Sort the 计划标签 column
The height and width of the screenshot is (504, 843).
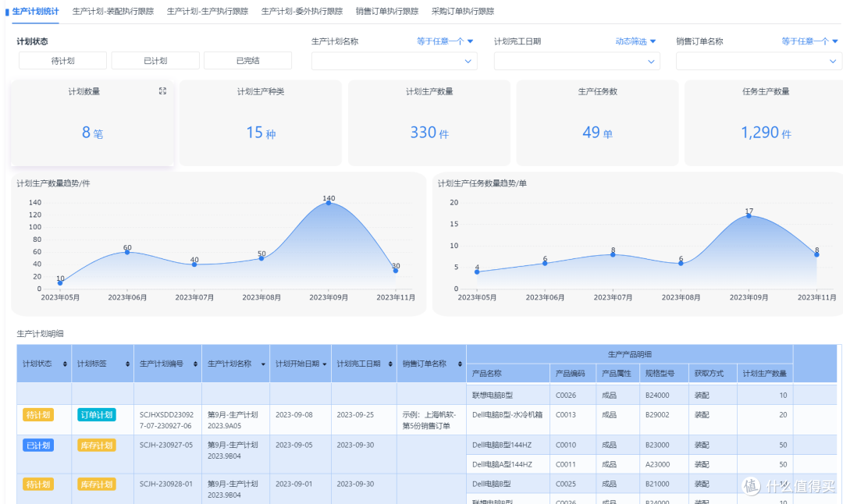click(127, 364)
